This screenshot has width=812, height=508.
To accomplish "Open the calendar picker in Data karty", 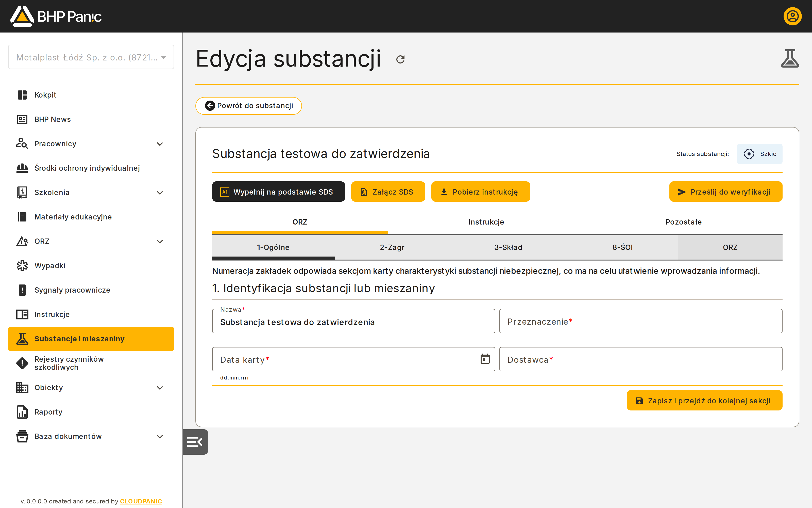I will click(x=485, y=359).
